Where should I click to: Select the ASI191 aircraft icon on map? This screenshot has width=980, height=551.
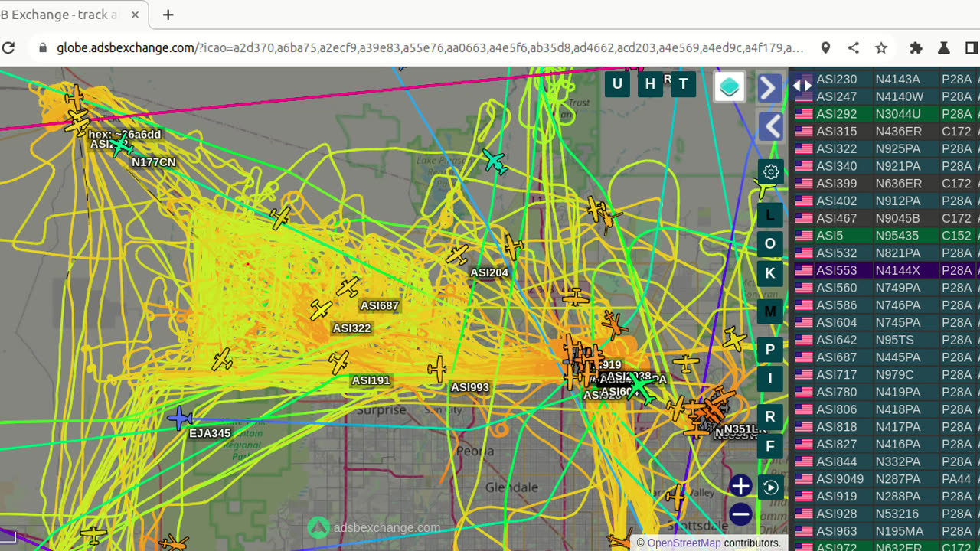click(x=338, y=363)
